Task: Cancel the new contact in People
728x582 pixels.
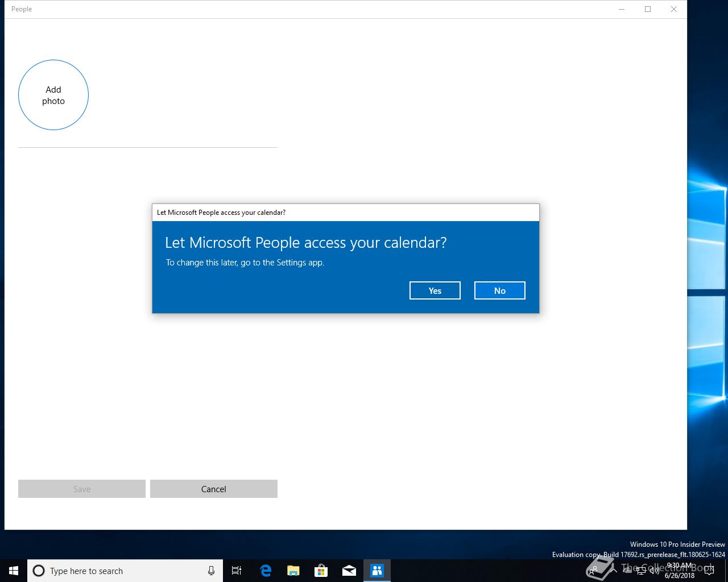Action: pyautogui.click(x=214, y=489)
